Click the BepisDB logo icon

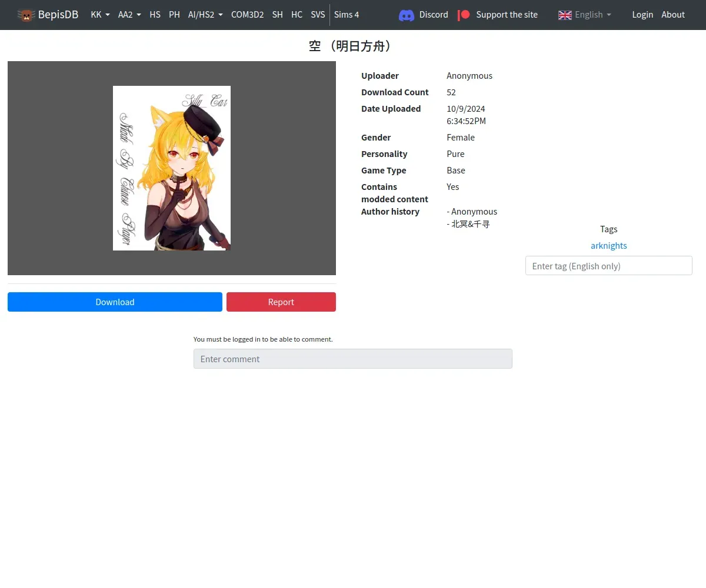[26, 15]
